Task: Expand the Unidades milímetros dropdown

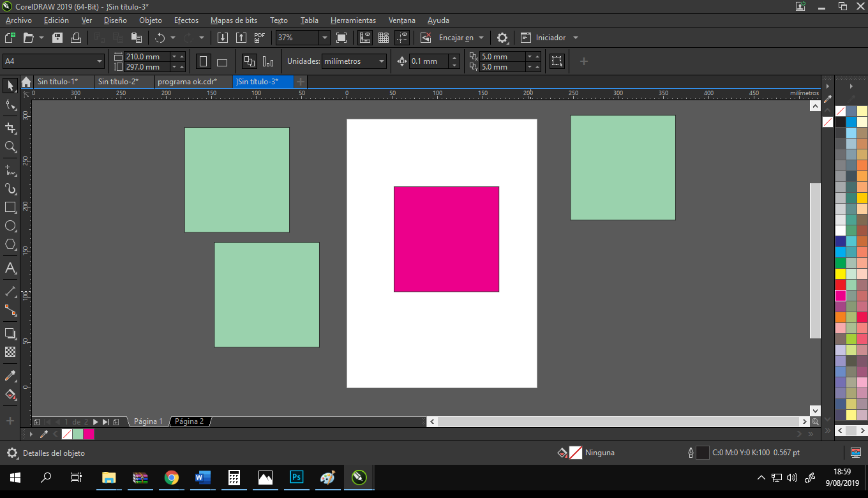Action: [382, 61]
